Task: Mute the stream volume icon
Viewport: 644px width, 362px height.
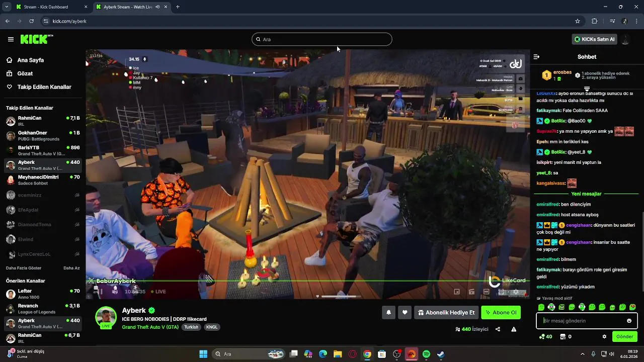Action: [x=115, y=291]
